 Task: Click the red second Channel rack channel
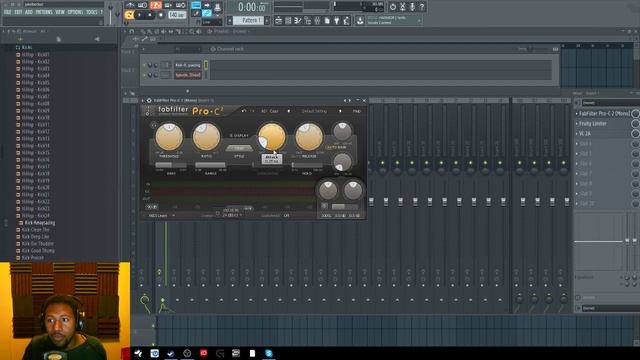pos(188,75)
